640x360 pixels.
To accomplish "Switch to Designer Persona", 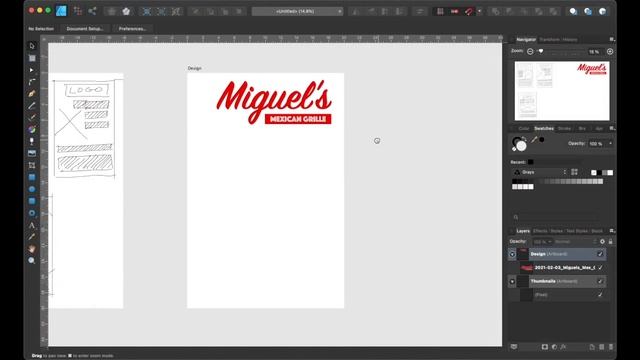I will pos(61,11).
